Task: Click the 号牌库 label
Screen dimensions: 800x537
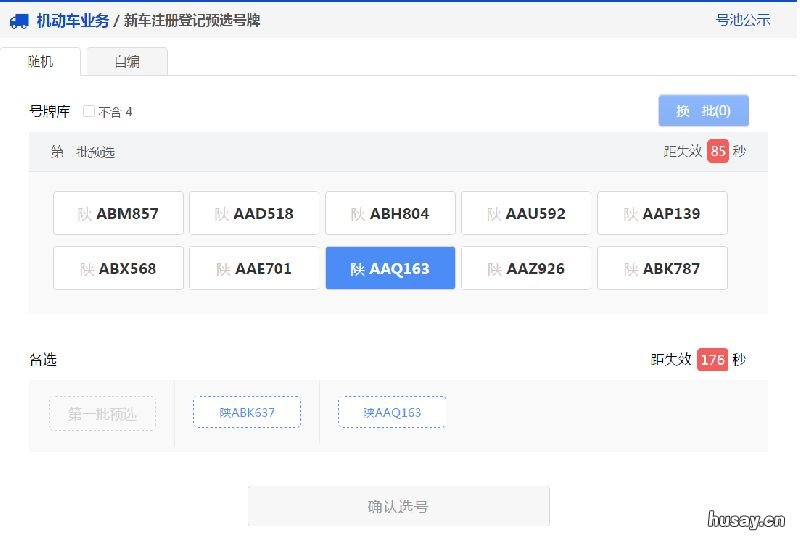Action: tap(49, 111)
